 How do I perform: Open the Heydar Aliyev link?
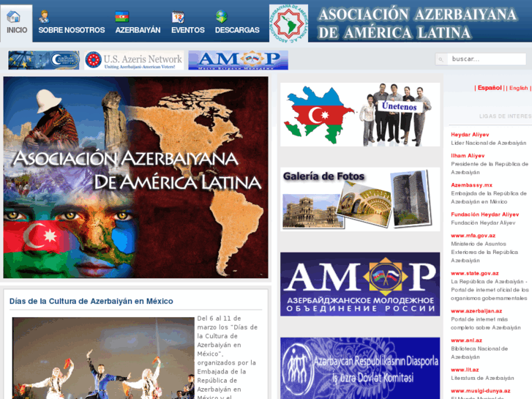(470, 135)
